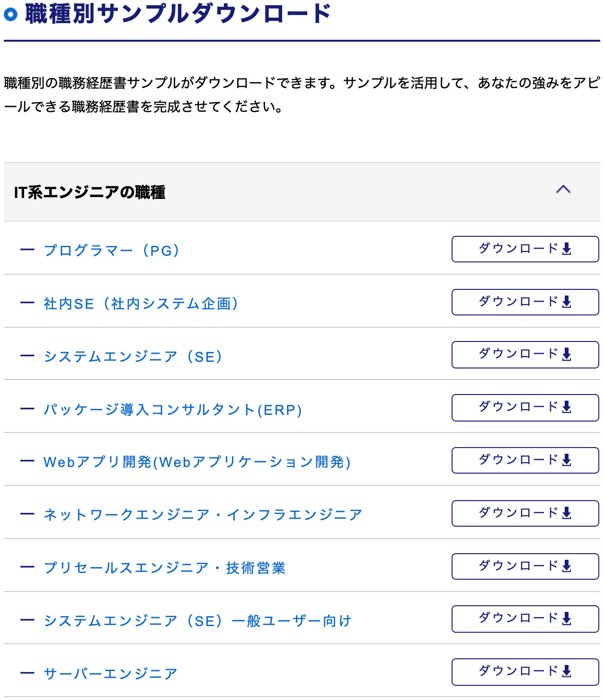This screenshot has width=604, height=700.
Task: Open the サーバーエンジニア sample link
Action: point(111,673)
